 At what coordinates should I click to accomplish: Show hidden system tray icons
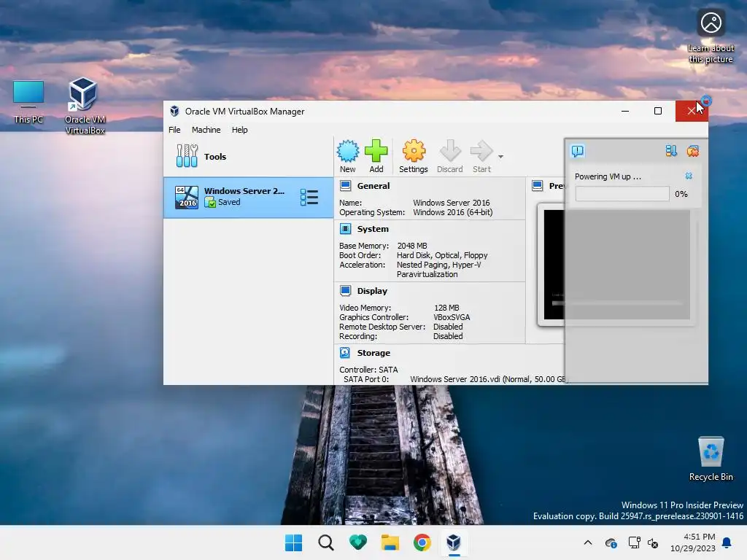(588, 542)
